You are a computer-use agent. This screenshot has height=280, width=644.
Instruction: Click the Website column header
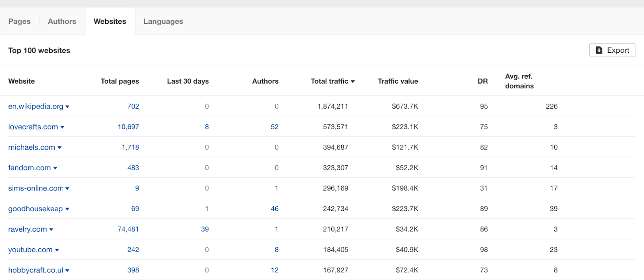pos(21,81)
